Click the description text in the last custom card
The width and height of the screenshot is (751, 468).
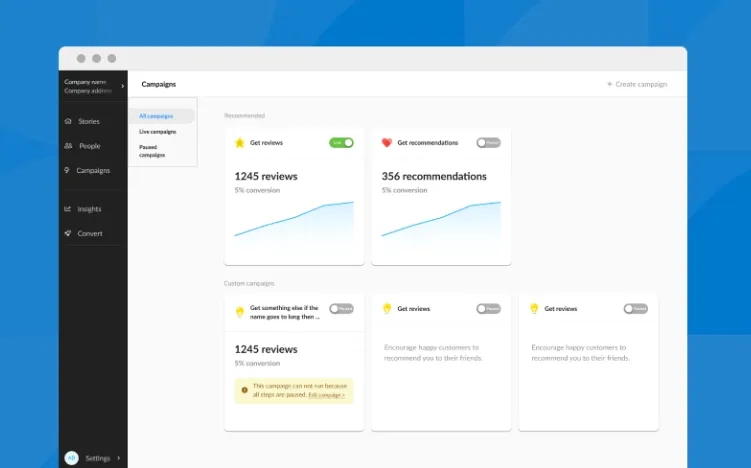coord(580,353)
